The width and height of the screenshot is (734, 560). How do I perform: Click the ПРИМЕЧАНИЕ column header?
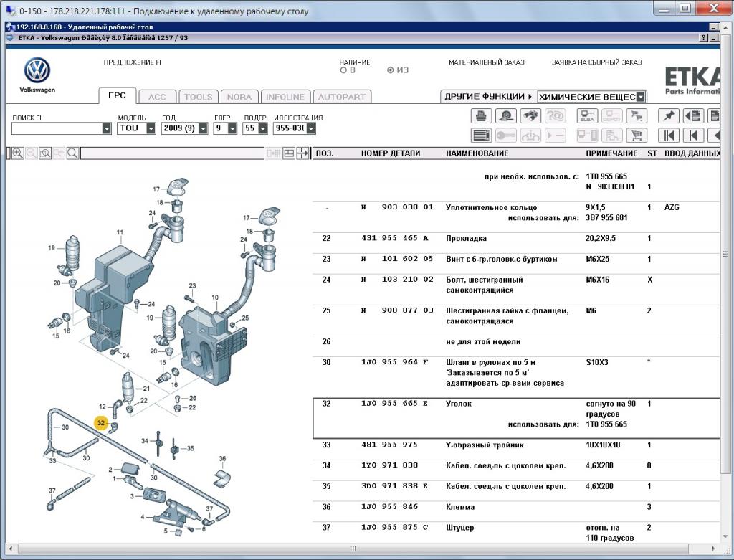tap(611, 153)
